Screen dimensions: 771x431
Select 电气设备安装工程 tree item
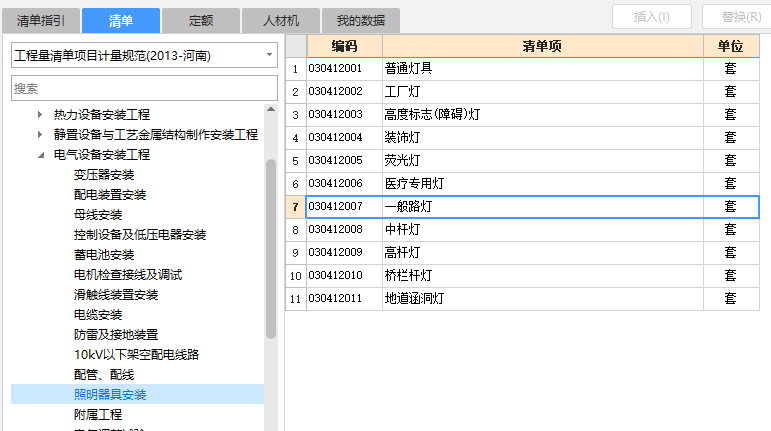point(102,154)
